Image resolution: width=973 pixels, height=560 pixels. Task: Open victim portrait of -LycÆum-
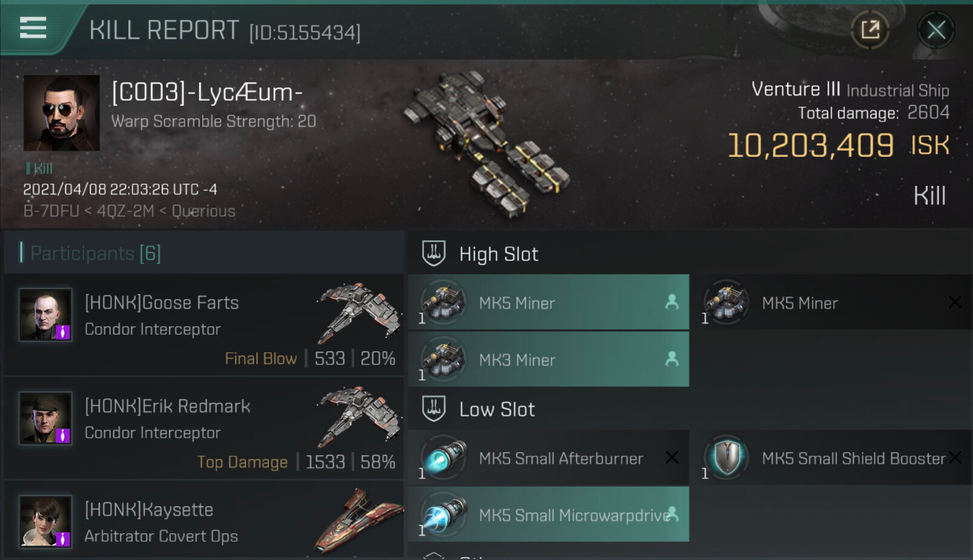(62, 113)
